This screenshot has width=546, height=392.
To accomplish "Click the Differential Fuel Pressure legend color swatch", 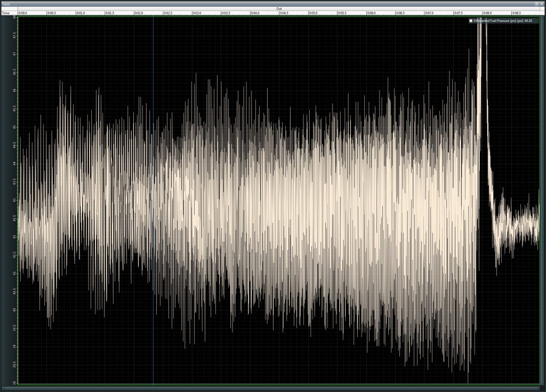I will [471, 21].
